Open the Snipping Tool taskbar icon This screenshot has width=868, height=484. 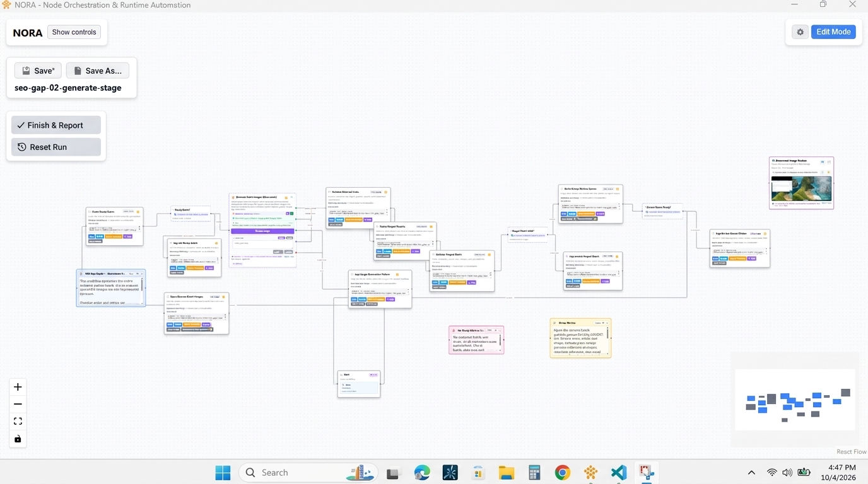pos(647,473)
